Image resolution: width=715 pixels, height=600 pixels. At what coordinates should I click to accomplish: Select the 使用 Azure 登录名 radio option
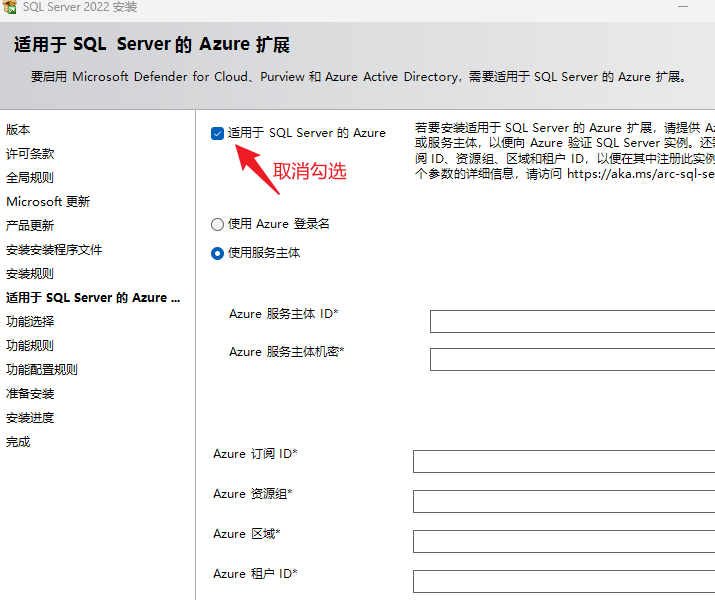tap(218, 224)
